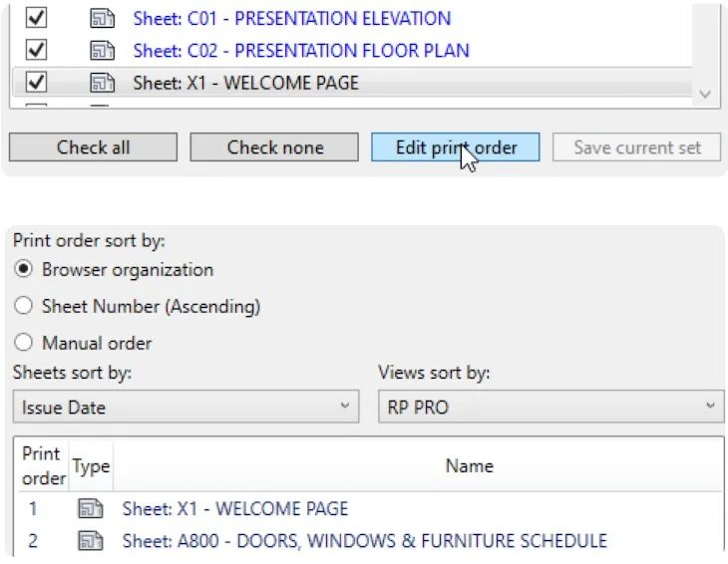Select Browser organization radio option
728x564 pixels.
23,269
